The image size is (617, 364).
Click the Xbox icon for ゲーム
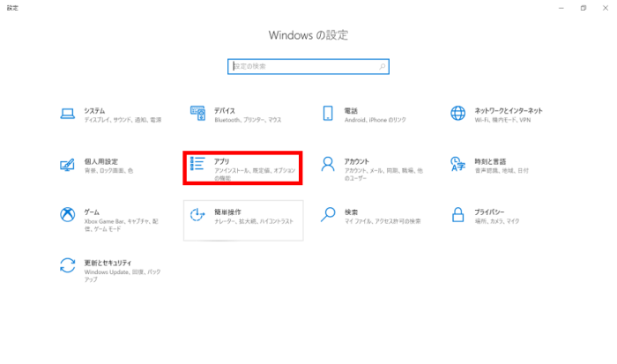(67, 215)
